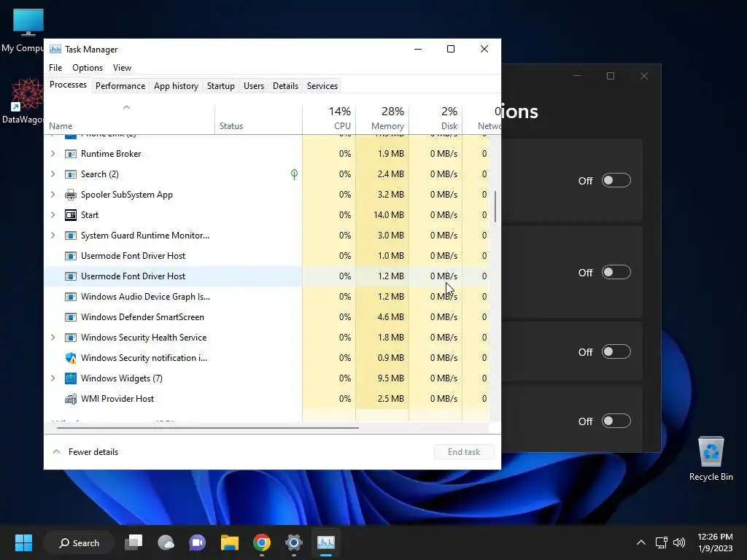Image resolution: width=747 pixels, height=560 pixels.
Task: Click the vertical scrollbar thumb in process list
Action: 495,206
